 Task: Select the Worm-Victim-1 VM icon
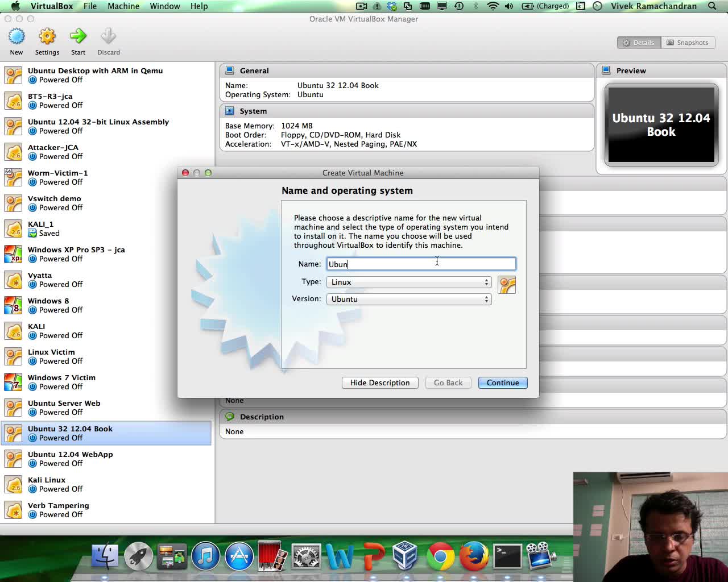[x=13, y=177]
